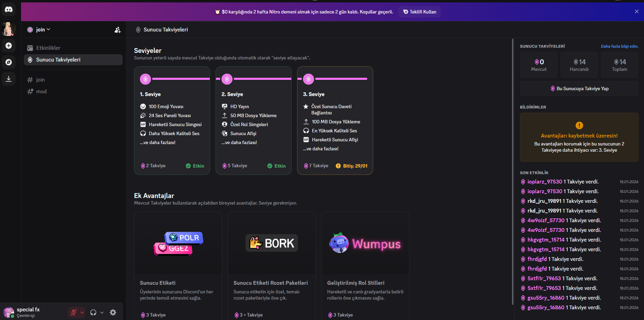Click the boost gem icon in the page header

[x=138, y=30]
